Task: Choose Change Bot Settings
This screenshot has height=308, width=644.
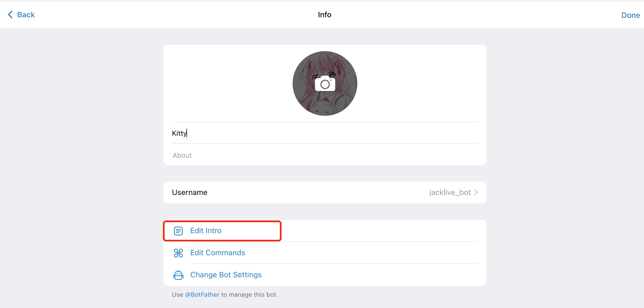Action: pos(226,275)
